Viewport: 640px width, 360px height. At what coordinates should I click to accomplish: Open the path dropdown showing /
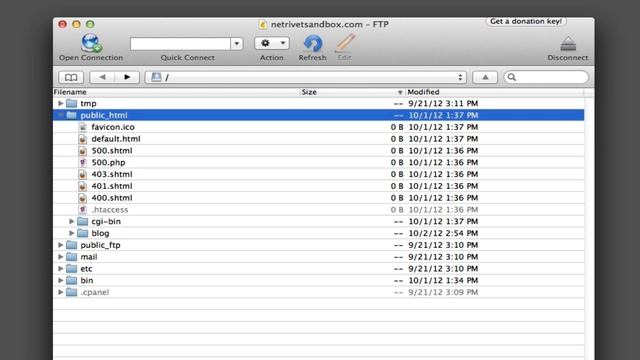(306, 77)
